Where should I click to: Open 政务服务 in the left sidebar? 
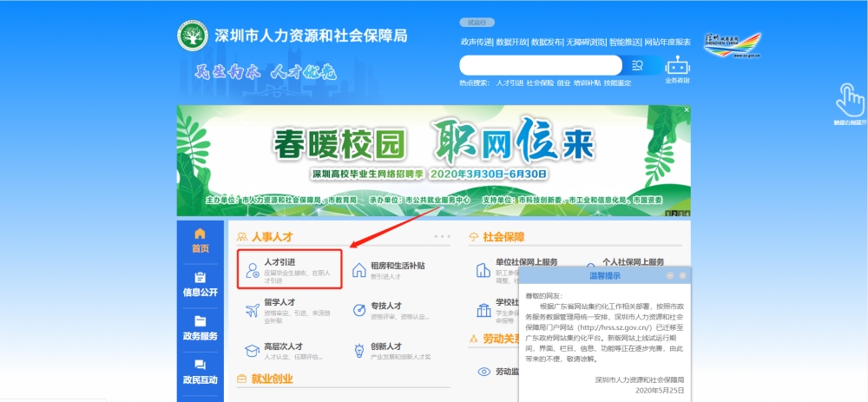200,328
